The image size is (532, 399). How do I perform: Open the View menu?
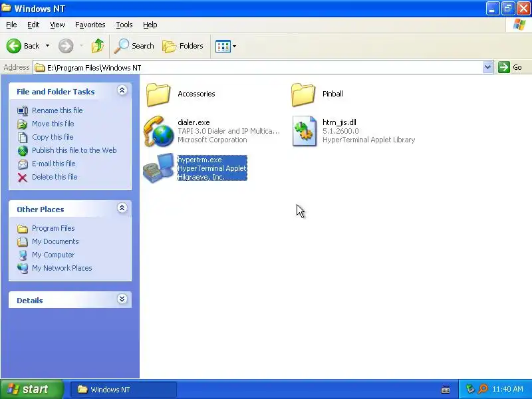57,25
